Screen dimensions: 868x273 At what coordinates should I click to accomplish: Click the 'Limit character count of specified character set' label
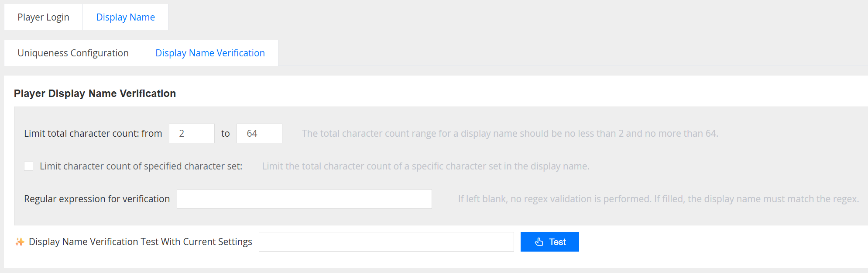click(x=141, y=166)
